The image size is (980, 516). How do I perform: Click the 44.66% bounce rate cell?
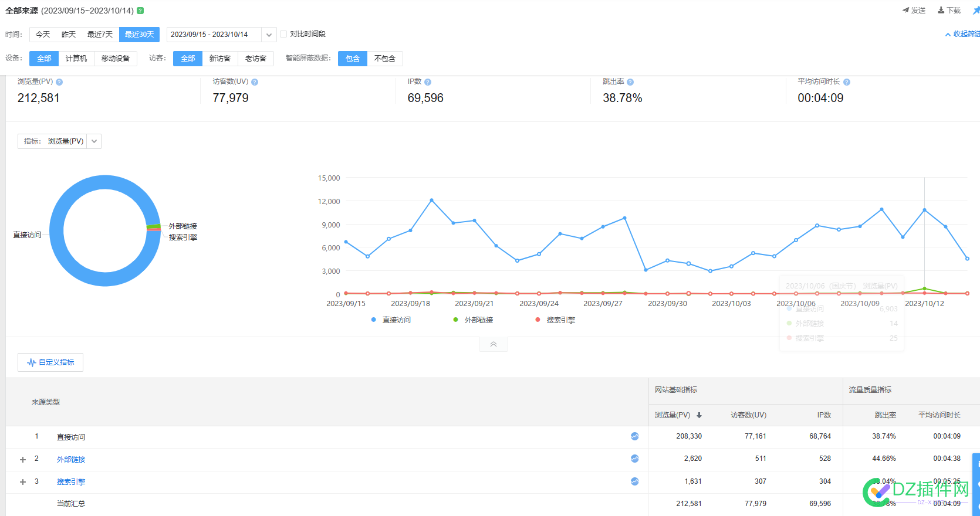pos(884,459)
